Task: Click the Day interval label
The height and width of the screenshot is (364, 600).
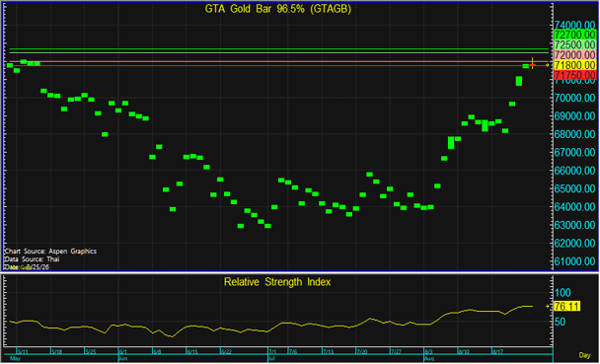Action: pos(584,355)
